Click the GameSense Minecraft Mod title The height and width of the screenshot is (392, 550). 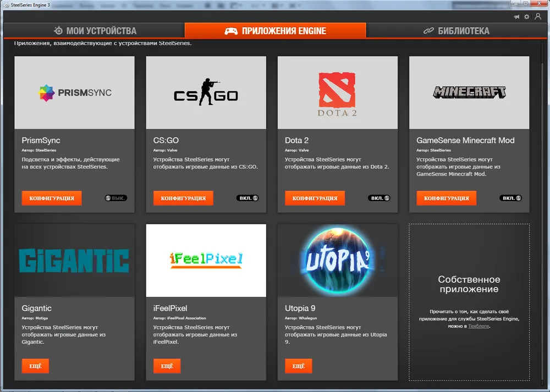(x=465, y=140)
